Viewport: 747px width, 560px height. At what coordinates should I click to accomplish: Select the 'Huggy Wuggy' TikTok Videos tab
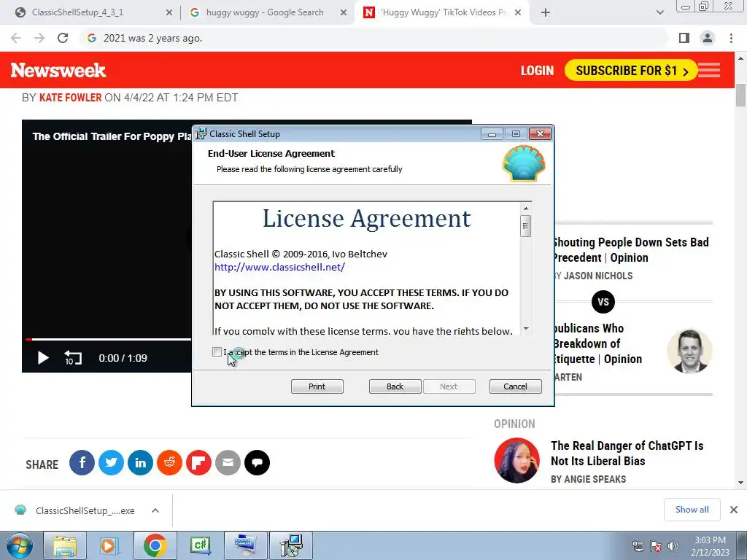pyautogui.click(x=444, y=12)
